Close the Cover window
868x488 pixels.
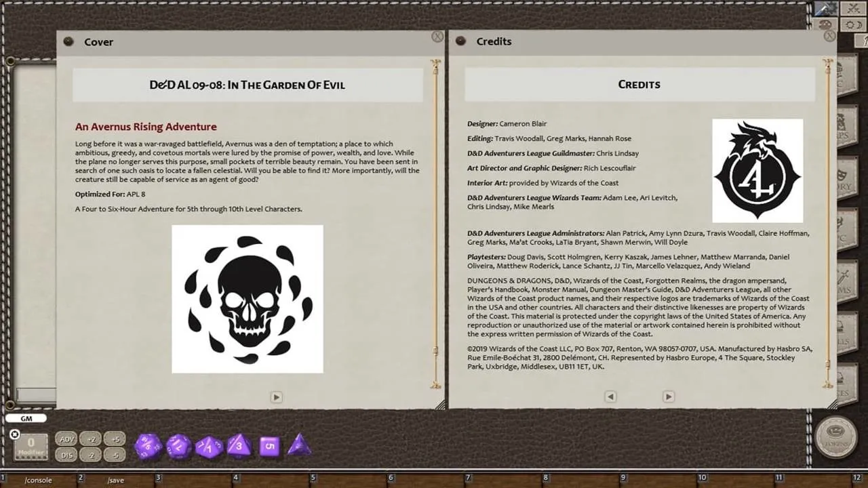tap(437, 37)
